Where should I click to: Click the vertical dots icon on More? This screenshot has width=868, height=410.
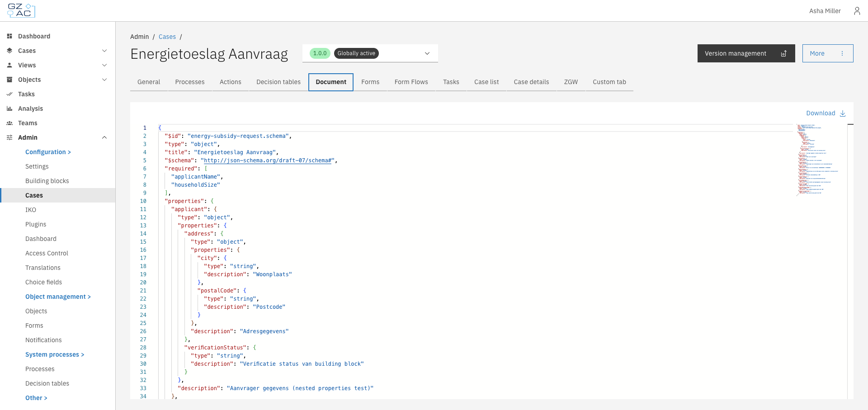[842, 53]
